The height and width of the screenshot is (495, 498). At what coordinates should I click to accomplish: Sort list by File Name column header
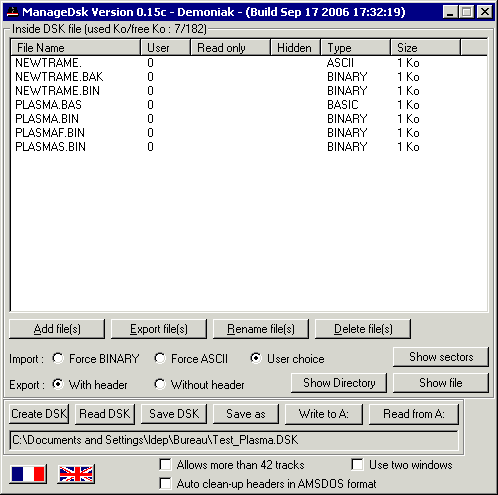[76, 48]
